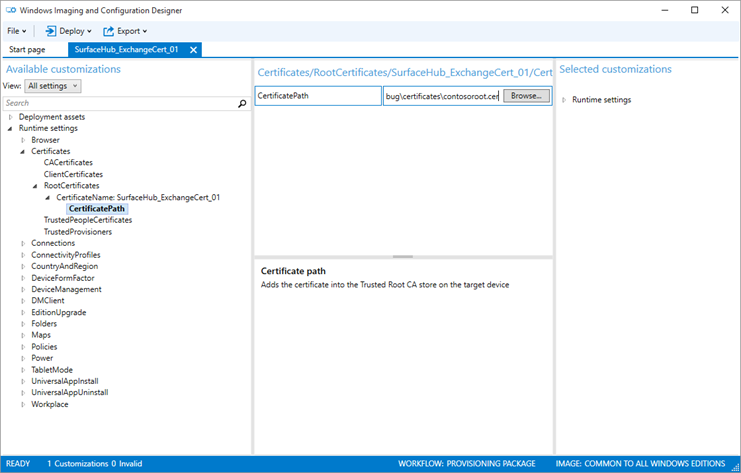Click the certificate path text field
Screen dimensions: 741x473
pyautogui.click(x=440, y=96)
